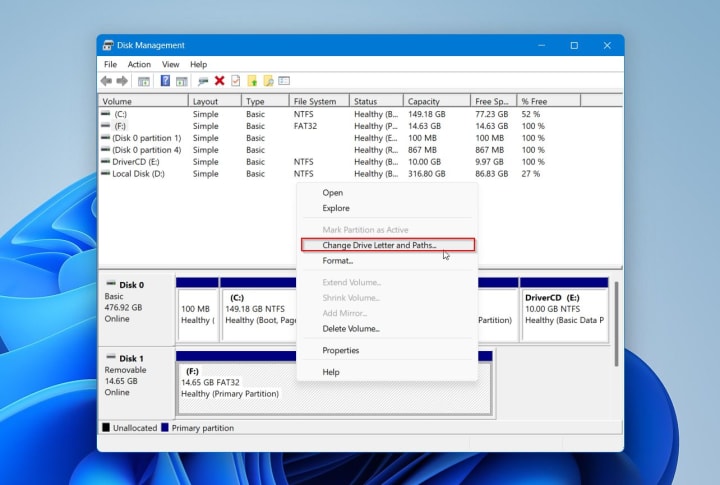
Task: Sort by the Layout column header
Action: pos(215,101)
